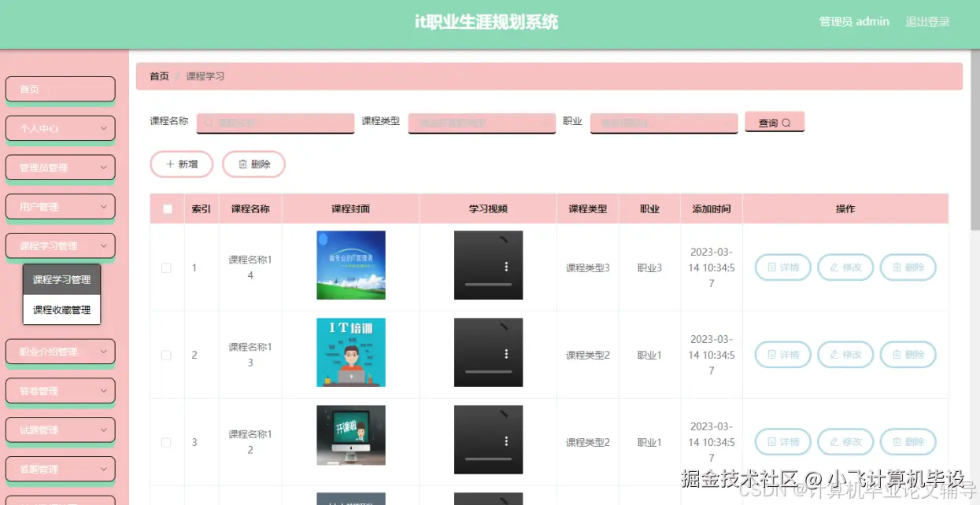The width and height of the screenshot is (980, 505).
Task: Open IT培训 cover image of 课程名称13
Action: pyautogui.click(x=351, y=352)
